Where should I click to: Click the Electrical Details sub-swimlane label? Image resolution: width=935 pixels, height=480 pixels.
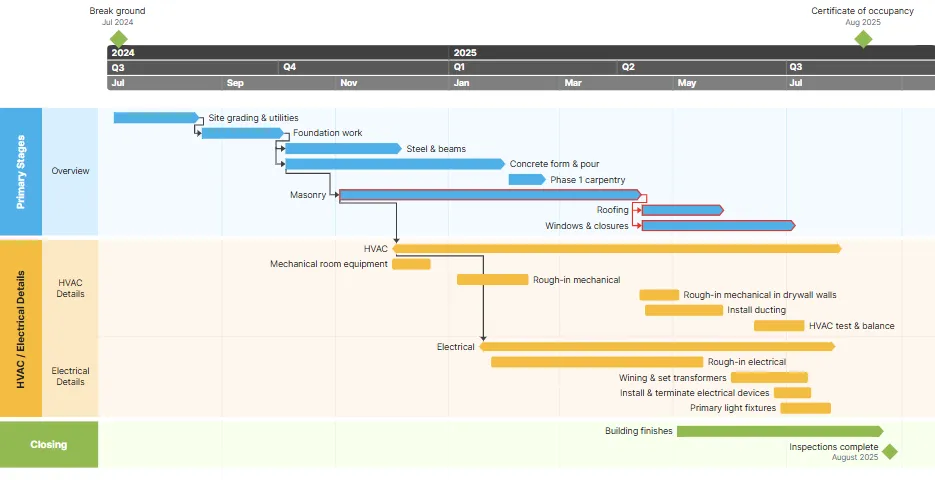point(70,376)
